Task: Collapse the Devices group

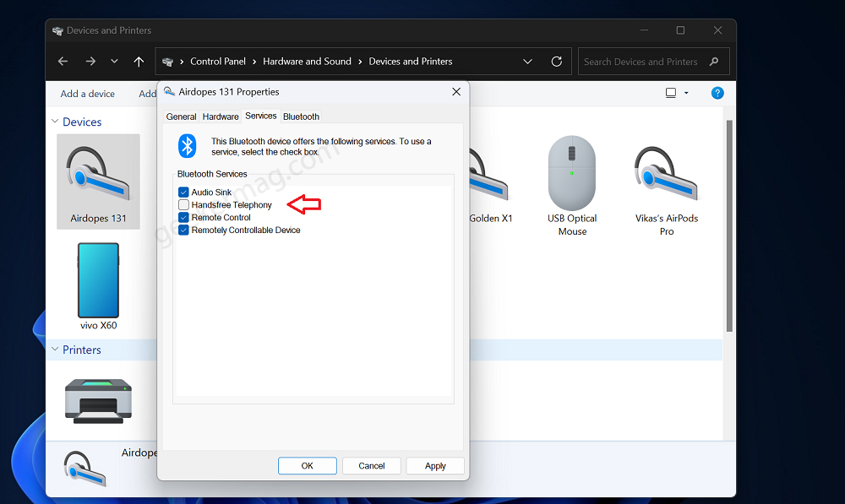Action: coord(55,122)
